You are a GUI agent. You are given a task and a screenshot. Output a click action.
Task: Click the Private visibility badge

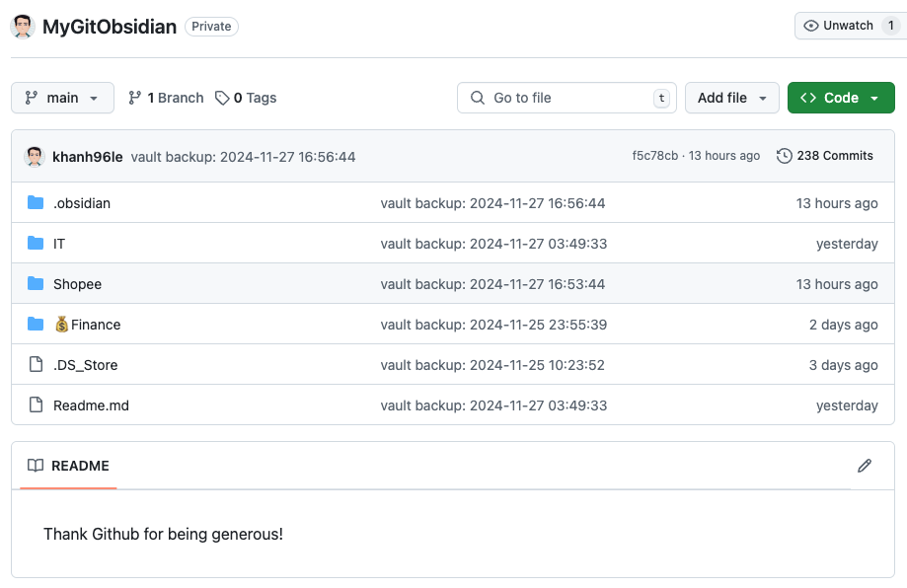211,27
